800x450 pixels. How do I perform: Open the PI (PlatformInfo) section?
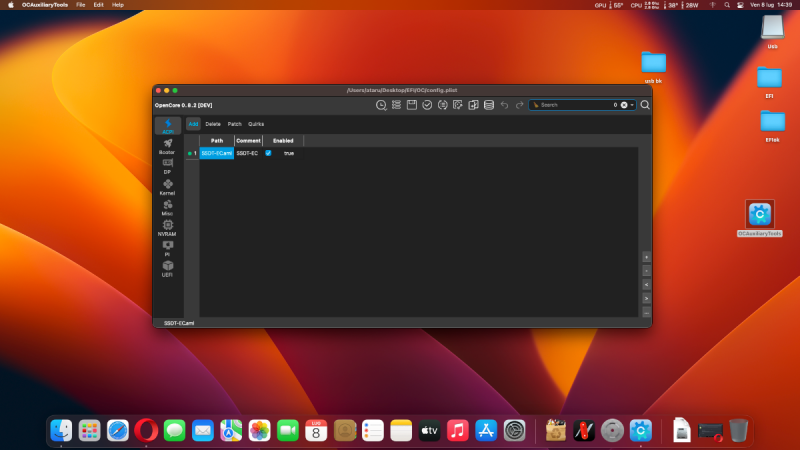[x=167, y=249]
